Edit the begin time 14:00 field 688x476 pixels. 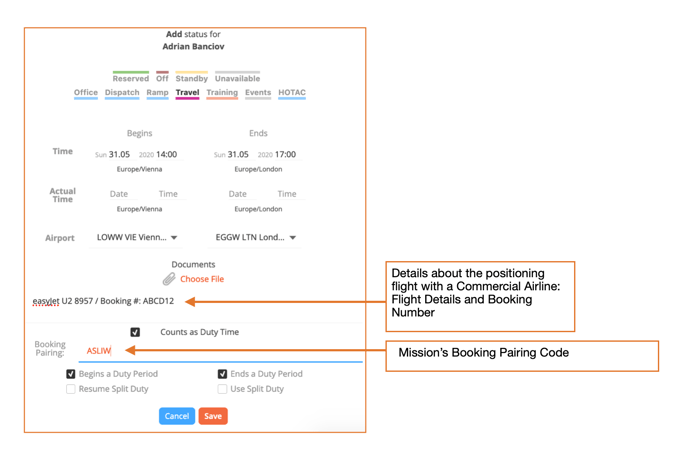(166, 155)
